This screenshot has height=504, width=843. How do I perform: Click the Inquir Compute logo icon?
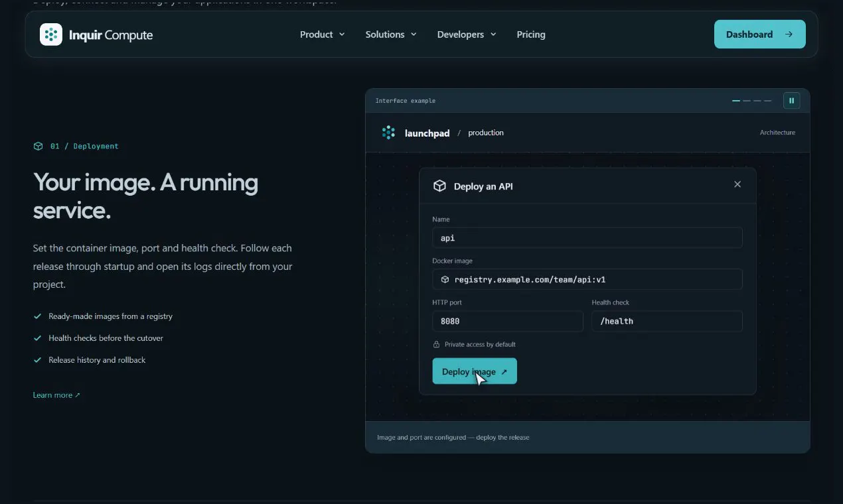(x=51, y=34)
